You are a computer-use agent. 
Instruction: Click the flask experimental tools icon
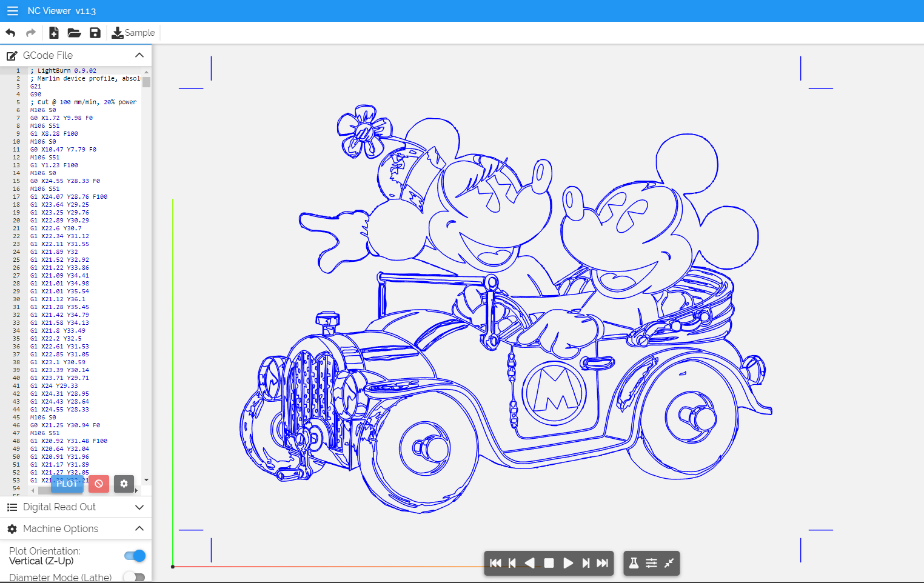click(x=634, y=563)
